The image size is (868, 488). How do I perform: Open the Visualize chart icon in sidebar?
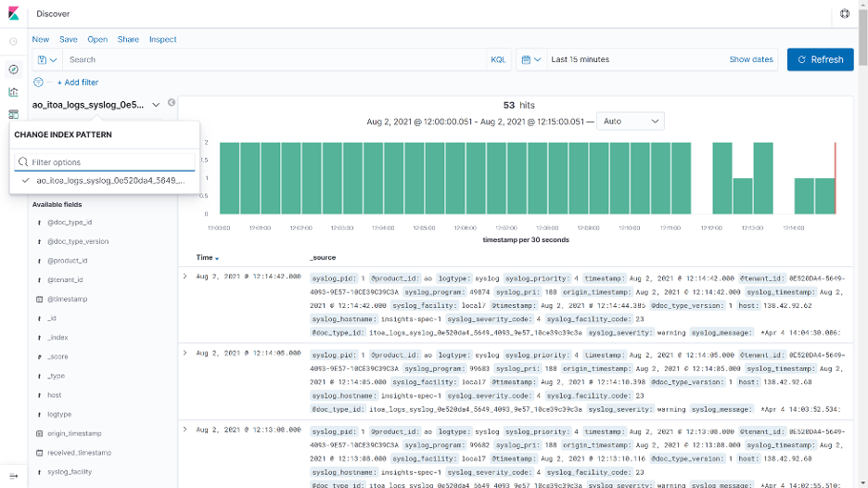pyautogui.click(x=13, y=92)
